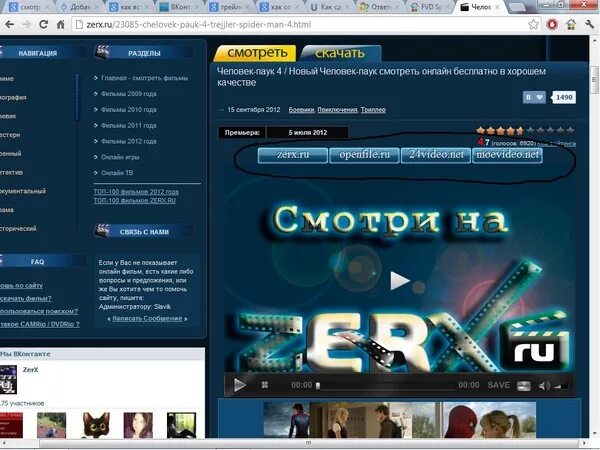Screen dimensions: 600x450
Task: Open the Spider-Man suit movie still
Action: [286, 420]
